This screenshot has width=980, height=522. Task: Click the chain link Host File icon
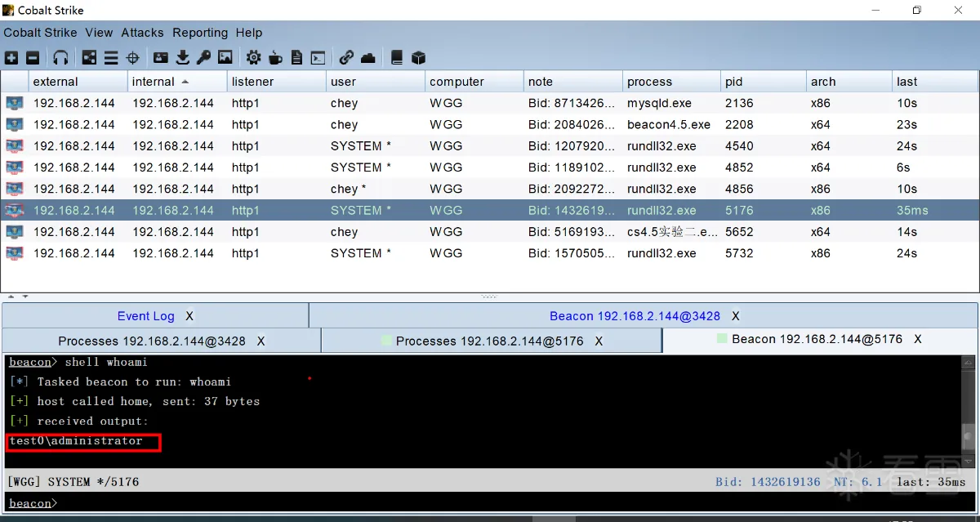pos(347,58)
